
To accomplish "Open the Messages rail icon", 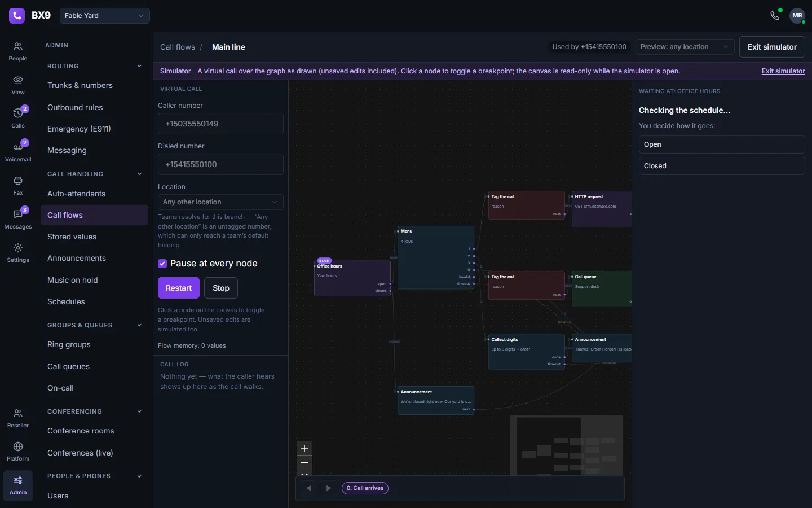I will coord(18,219).
